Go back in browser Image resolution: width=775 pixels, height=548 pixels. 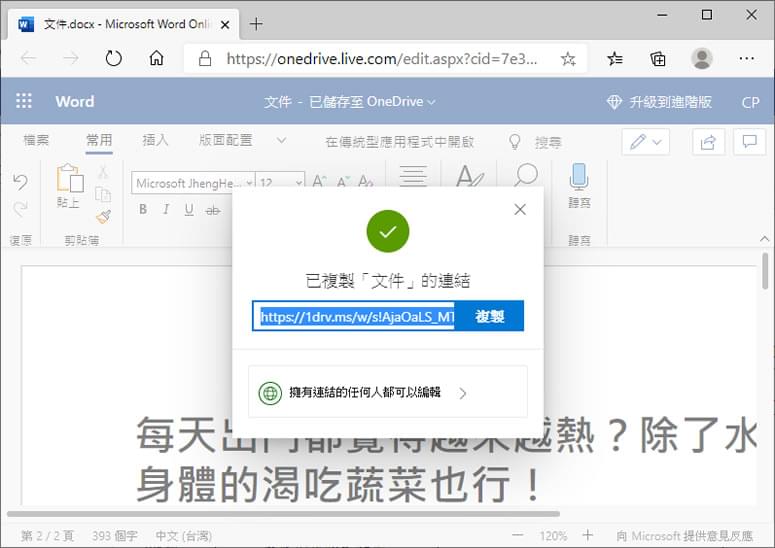pyautogui.click(x=28, y=58)
